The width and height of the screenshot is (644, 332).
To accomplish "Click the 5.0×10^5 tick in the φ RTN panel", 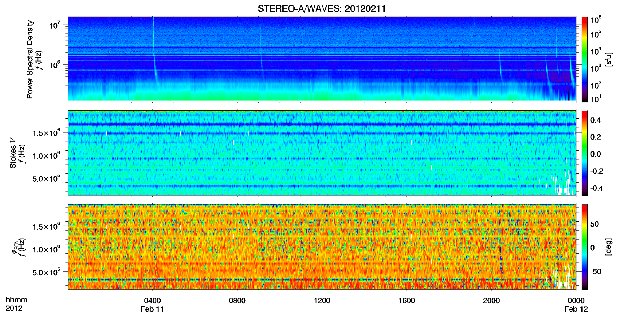I will click(x=47, y=272).
